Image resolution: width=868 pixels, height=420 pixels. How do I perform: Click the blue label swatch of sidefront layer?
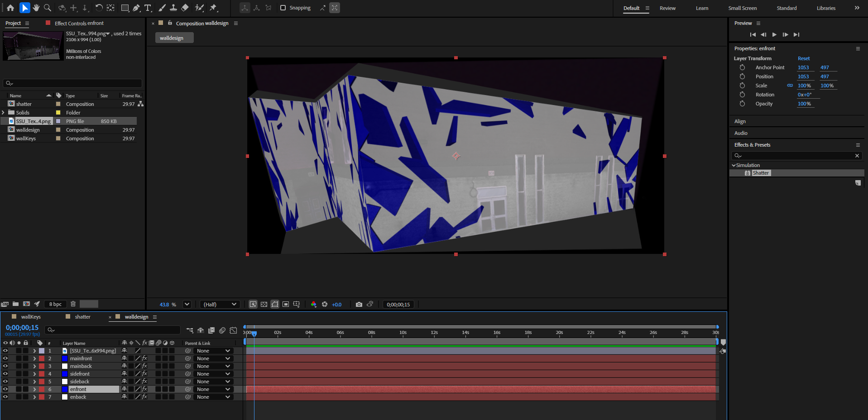[x=65, y=373]
